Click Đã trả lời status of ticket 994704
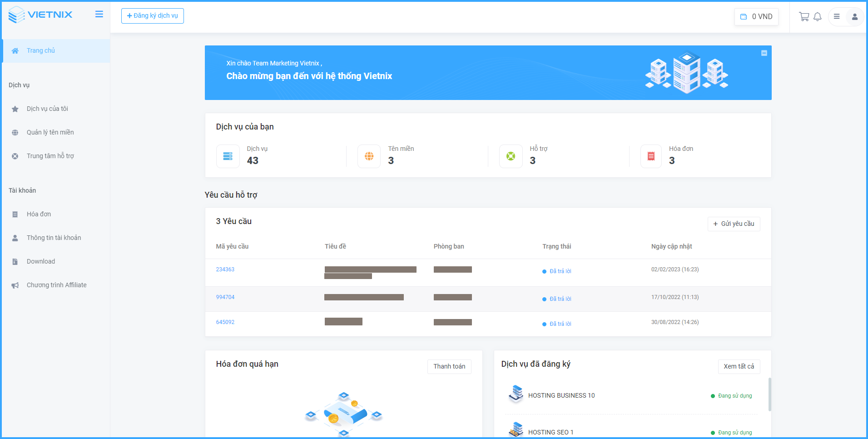The width and height of the screenshot is (868, 439). tap(557, 299)
